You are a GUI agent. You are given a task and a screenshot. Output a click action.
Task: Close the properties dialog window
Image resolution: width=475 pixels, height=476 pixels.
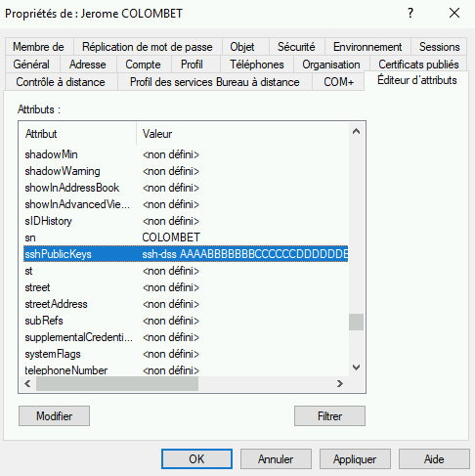(454, 14)
